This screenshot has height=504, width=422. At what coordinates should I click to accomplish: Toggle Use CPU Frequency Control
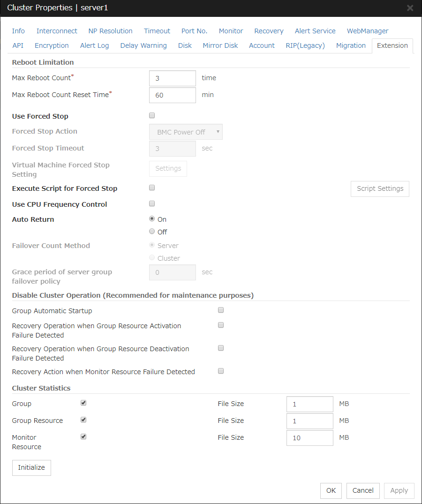coord(152,203)
